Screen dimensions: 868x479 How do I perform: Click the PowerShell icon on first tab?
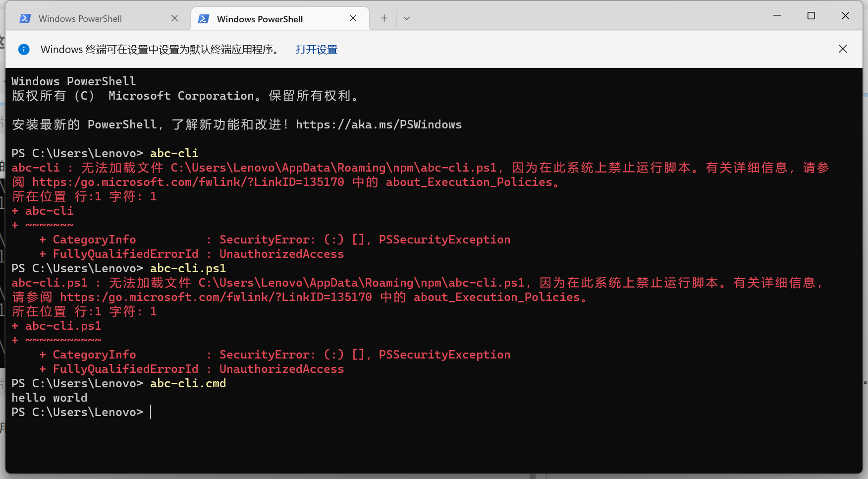[25, 19]
